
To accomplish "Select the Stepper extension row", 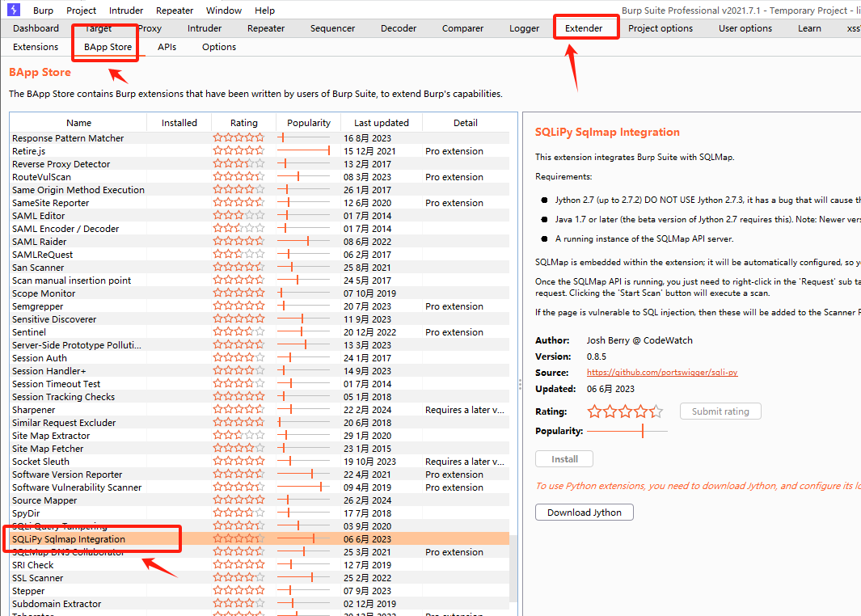I will (x=260, y=591).
